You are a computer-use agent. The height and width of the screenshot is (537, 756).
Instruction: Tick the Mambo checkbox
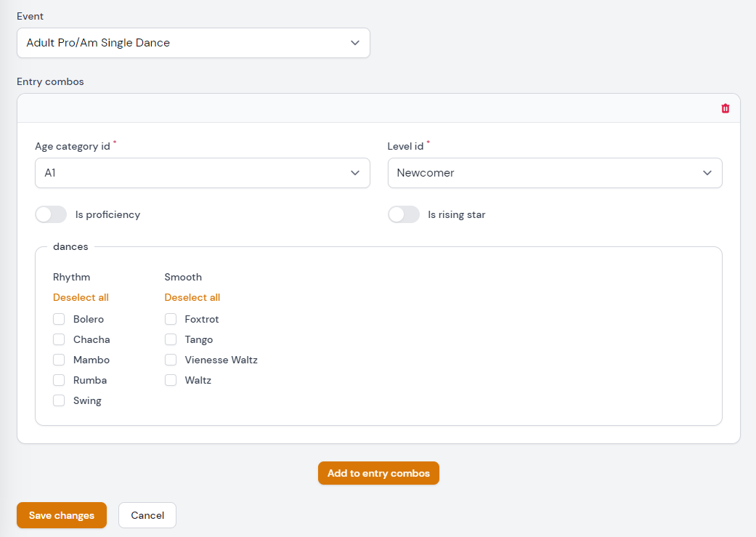tap(59, 360)
